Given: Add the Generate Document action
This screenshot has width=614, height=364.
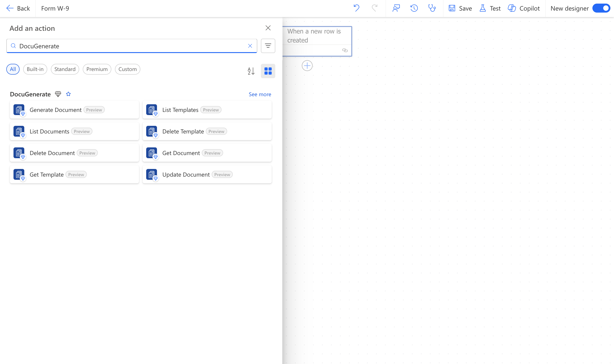Looking at the screenshot, I should point(74,110).
